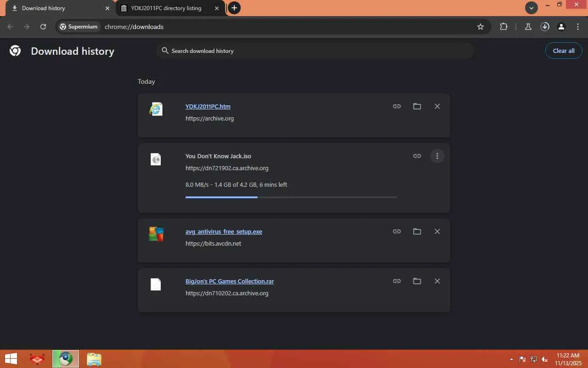The height and width of the screenshot is (368, 588).
Task: Open the browser profile menu
Action: tap(561, 27)
